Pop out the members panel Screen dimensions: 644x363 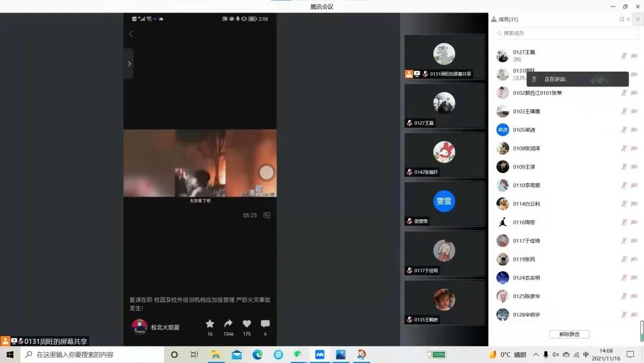click(621, 19)
